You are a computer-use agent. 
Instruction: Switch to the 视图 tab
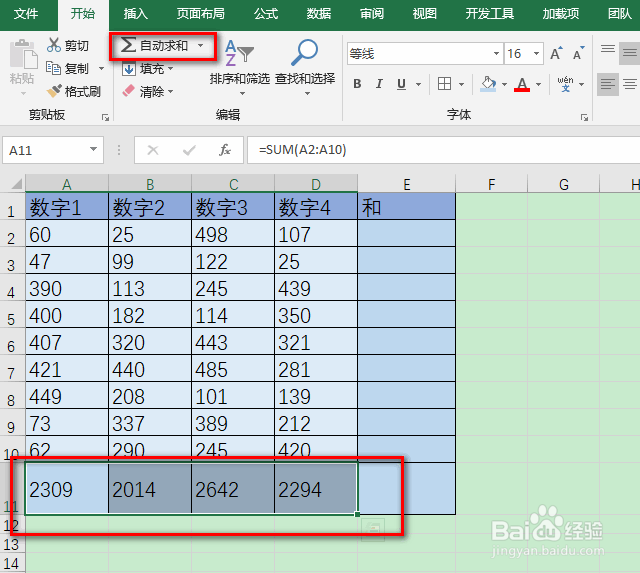click(x=424, y=14)
